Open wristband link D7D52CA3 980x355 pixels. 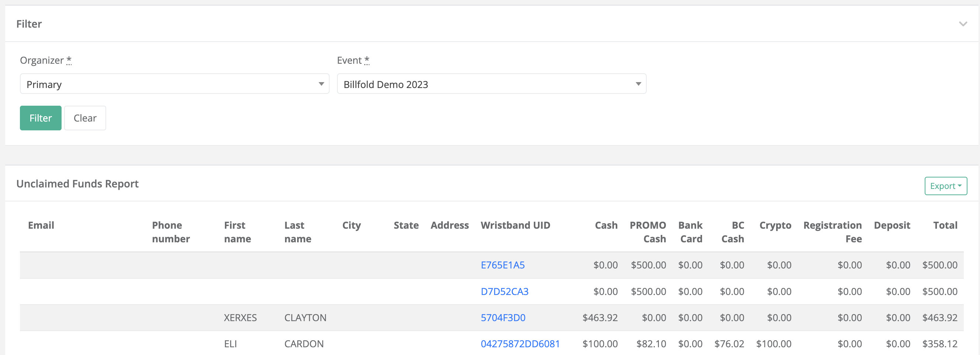[504, 292]
